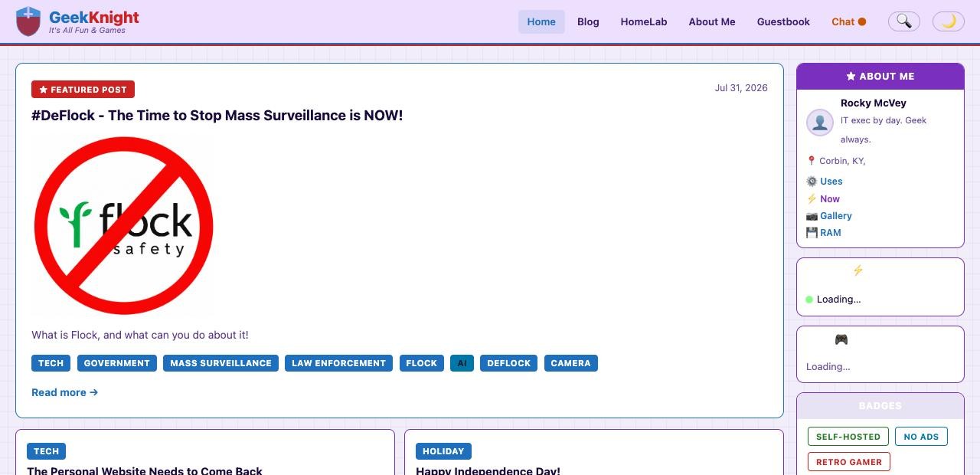Open the Guestbook nav item
The height and width of the screenshot is (475, 980).
pos(783,21)
